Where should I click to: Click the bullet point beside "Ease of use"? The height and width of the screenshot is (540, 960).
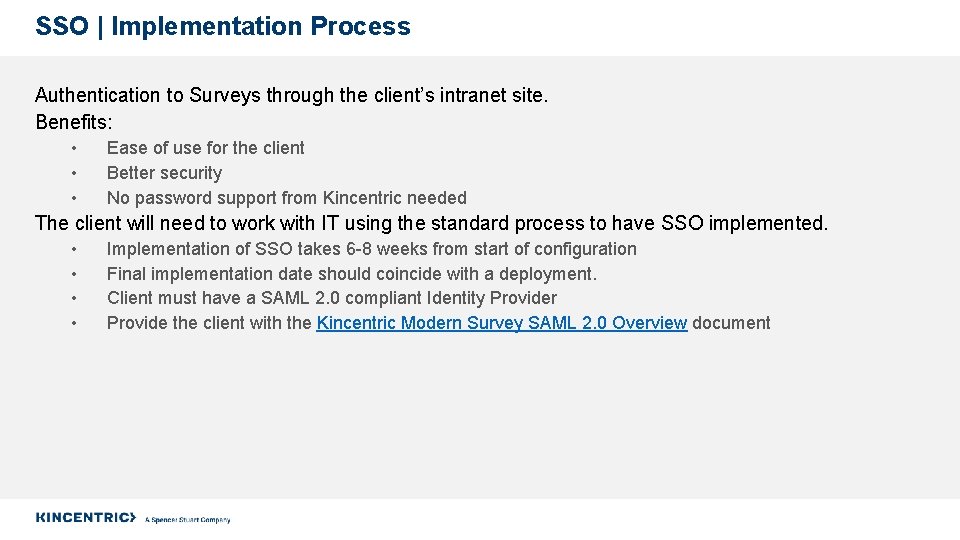click(x=74, y=149)
